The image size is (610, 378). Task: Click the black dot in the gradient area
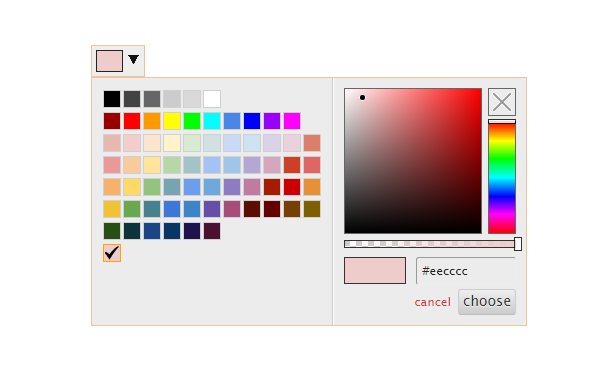362,98
